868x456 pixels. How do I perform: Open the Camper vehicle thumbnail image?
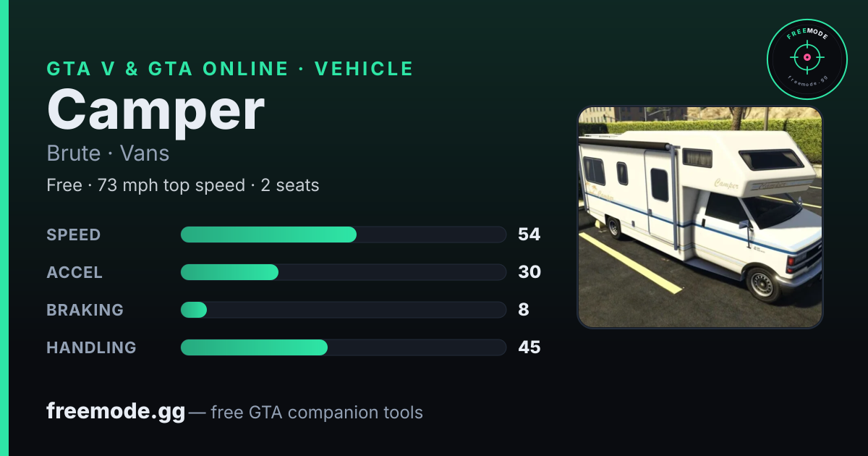coord(700,217)
